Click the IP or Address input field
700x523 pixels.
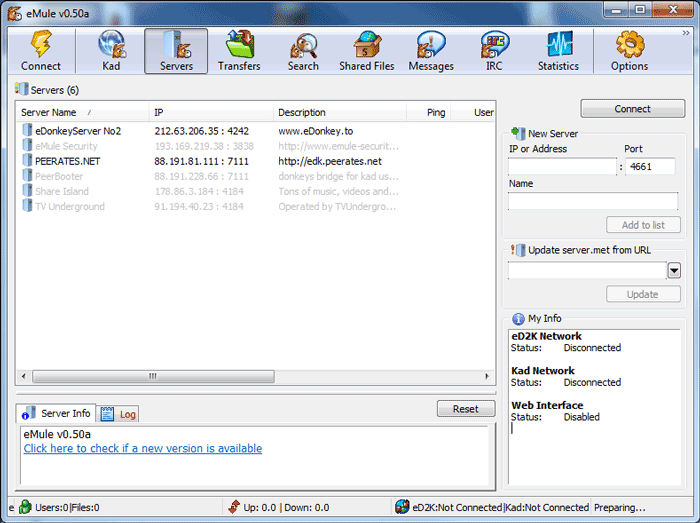[x=562, y=166]
